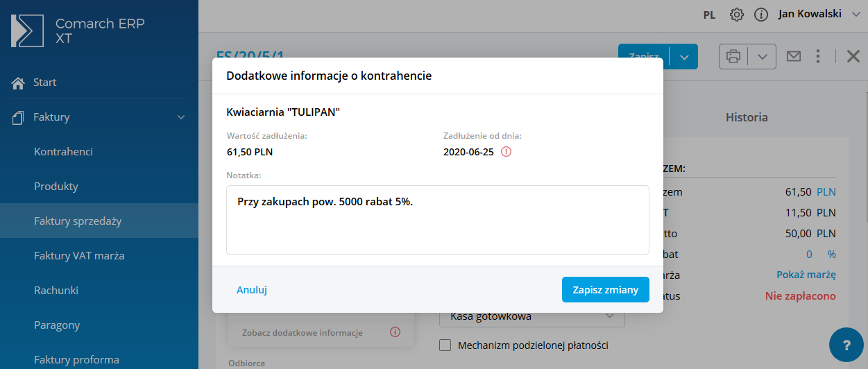Open the settings gear icon
Image resolution: width=868 pixels, height=369 pixels.
tap(737, 15)
